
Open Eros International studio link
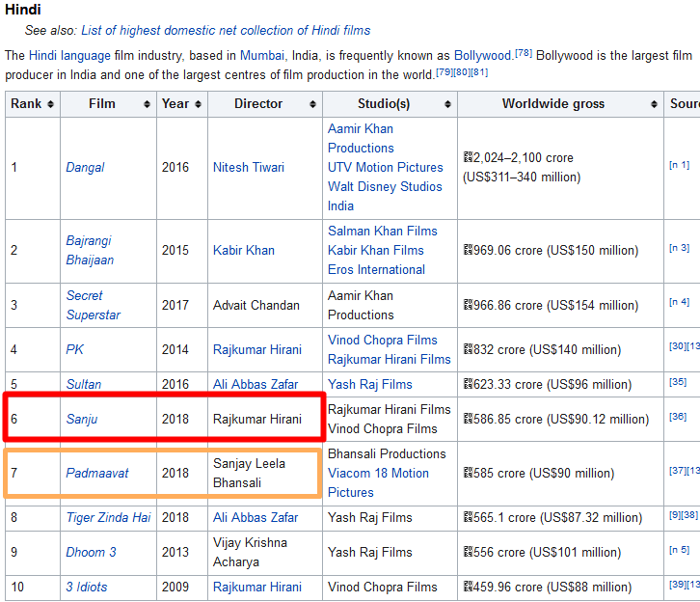click(x=376, y=270)
